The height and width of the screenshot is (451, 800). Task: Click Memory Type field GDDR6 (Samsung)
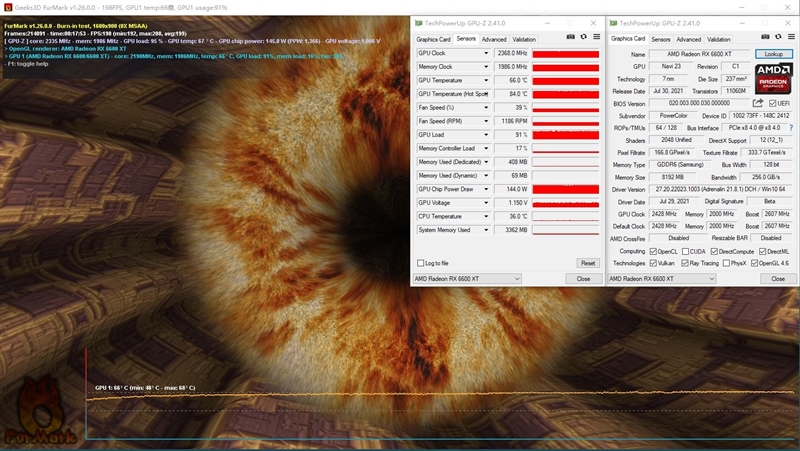click(x=680, y=165)
